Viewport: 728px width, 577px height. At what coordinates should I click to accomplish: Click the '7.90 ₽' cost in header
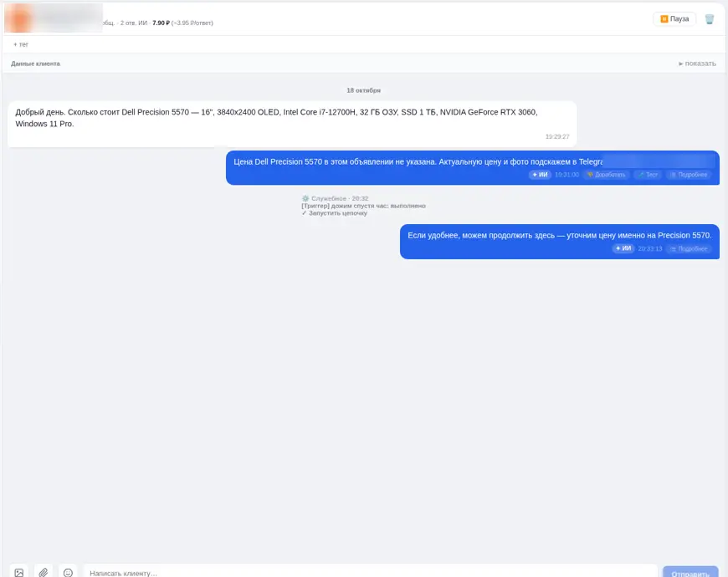pos(161,23)
